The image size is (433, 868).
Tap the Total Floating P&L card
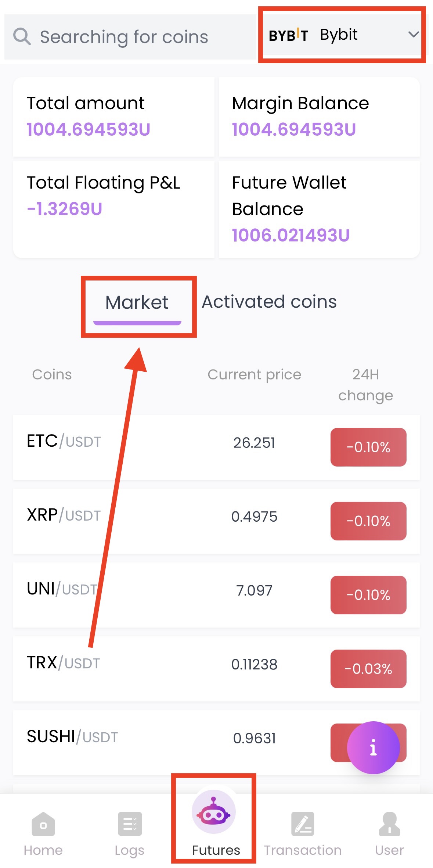point(114,209)
